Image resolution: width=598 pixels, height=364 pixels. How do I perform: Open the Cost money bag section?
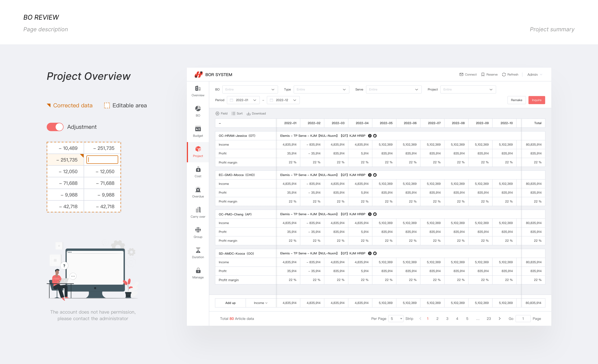coord(198,172)
